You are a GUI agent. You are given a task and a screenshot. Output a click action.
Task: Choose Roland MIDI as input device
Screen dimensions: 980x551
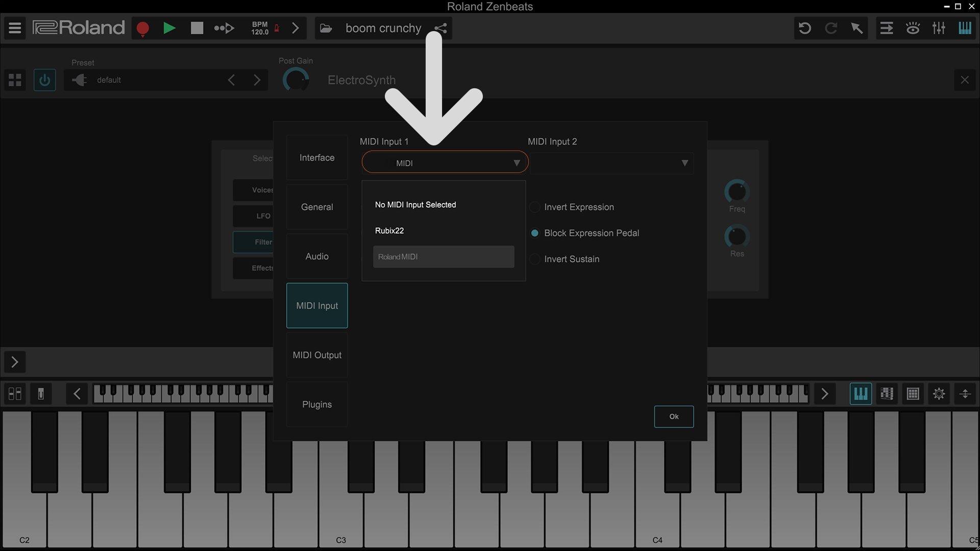point(444,257)
